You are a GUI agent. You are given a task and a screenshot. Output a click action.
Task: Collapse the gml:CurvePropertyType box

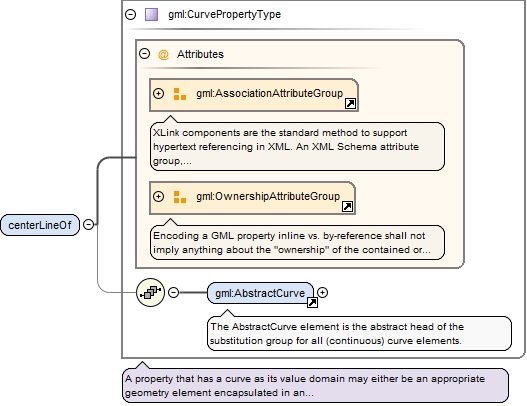click(x=130, y=14)
